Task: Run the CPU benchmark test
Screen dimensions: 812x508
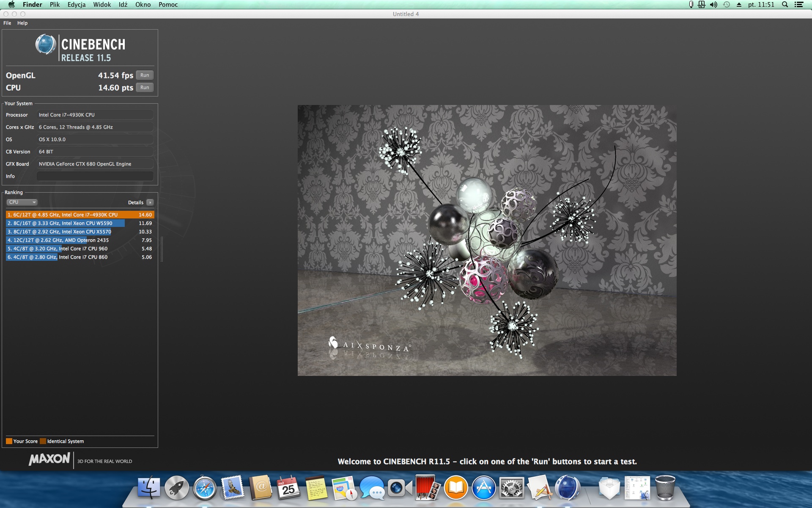Action: pos(145,88)
